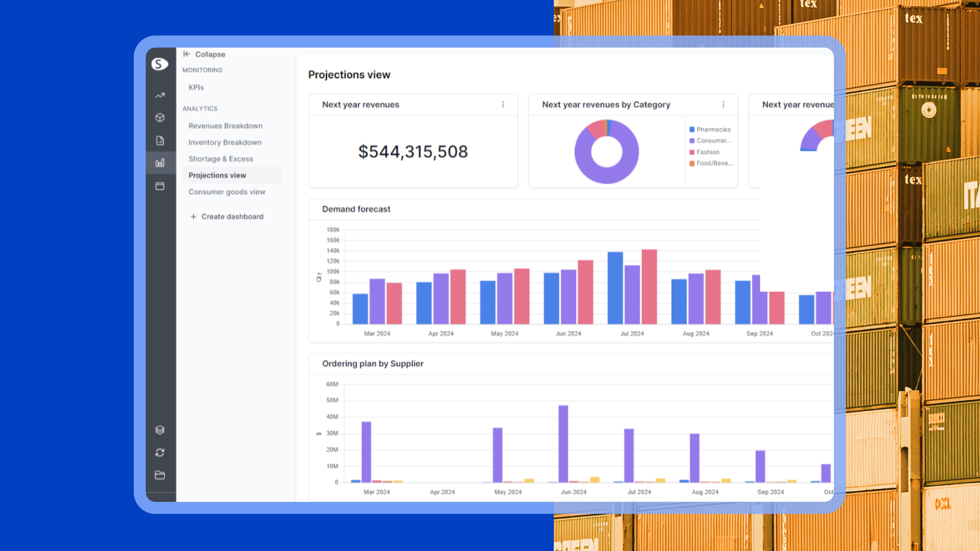Viewport: 980px width, 551px height.
Task: Click the Demand forecast chart title
Action: (356, 209)
